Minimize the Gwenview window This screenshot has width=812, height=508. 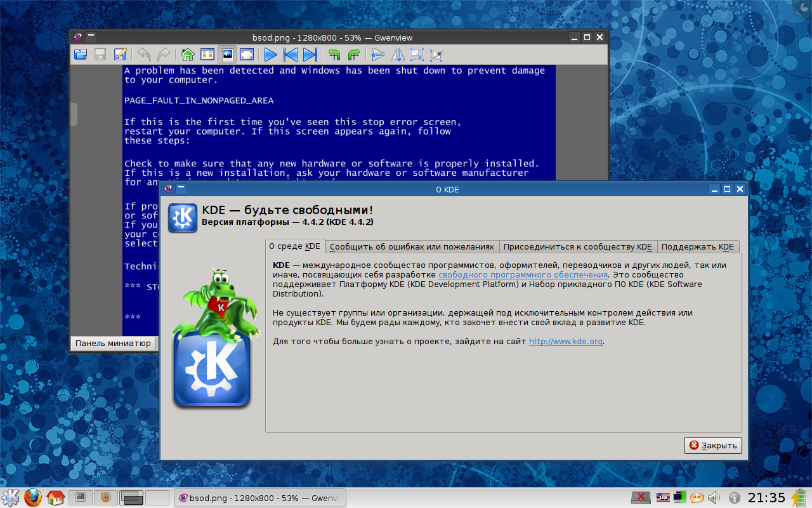point(574,37)
